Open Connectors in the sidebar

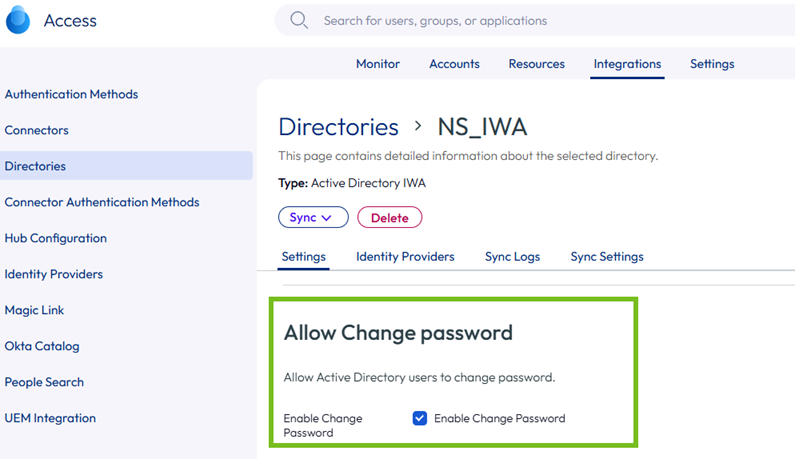pos(37,130)
